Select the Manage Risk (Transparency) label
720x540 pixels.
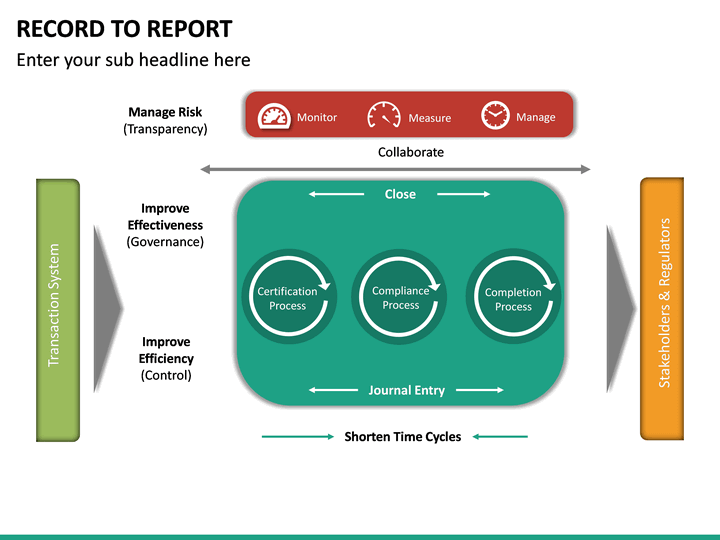coord(165,120)
